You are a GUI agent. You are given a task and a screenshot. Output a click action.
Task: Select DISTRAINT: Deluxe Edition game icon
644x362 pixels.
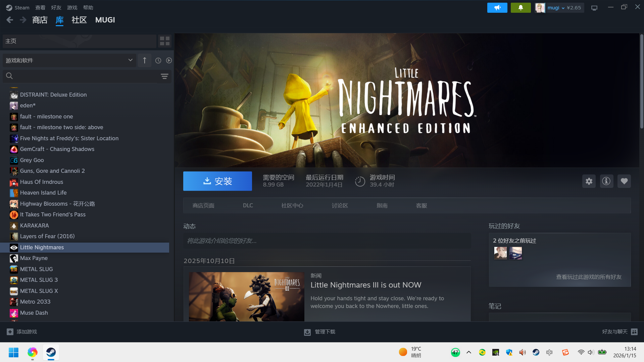14,95
